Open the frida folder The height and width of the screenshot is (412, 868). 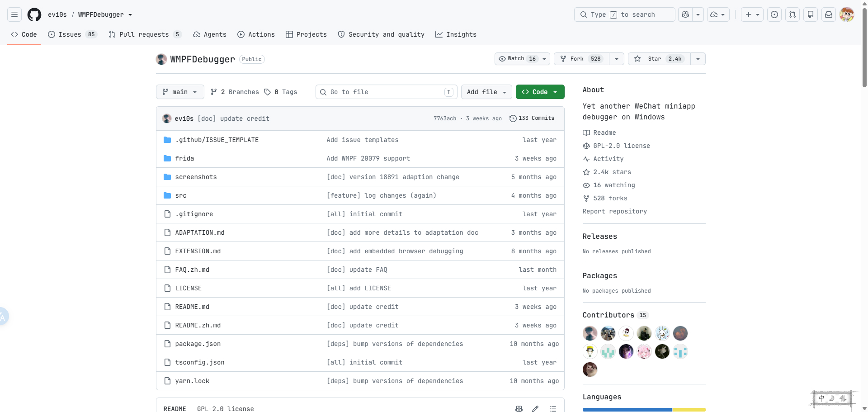(x=184, y=158)
